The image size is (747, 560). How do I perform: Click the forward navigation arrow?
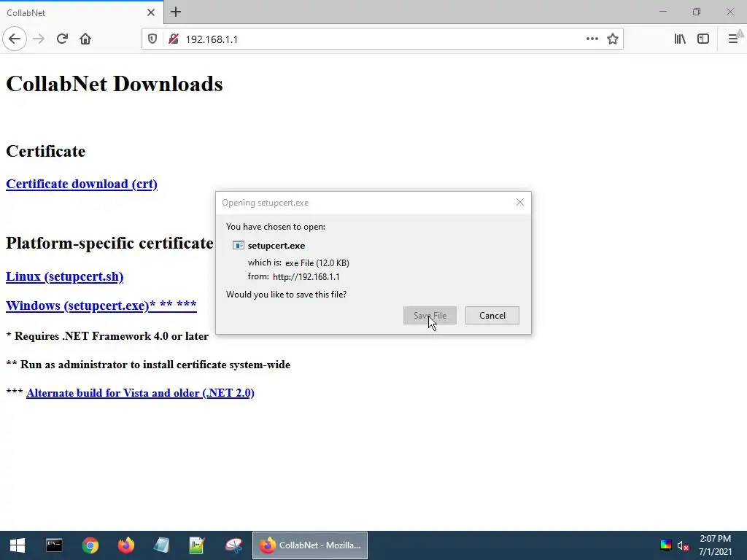point(39,39)
